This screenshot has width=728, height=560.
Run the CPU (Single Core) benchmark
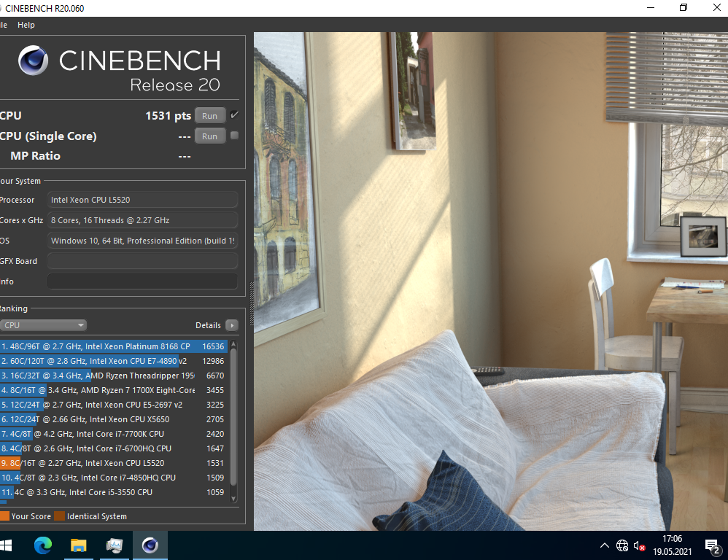[210, 136]
